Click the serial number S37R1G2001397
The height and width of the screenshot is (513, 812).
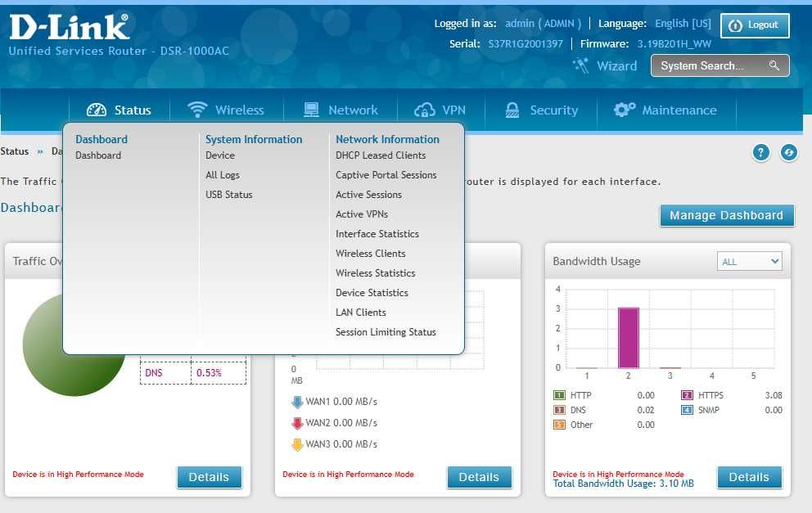[526, 44]
